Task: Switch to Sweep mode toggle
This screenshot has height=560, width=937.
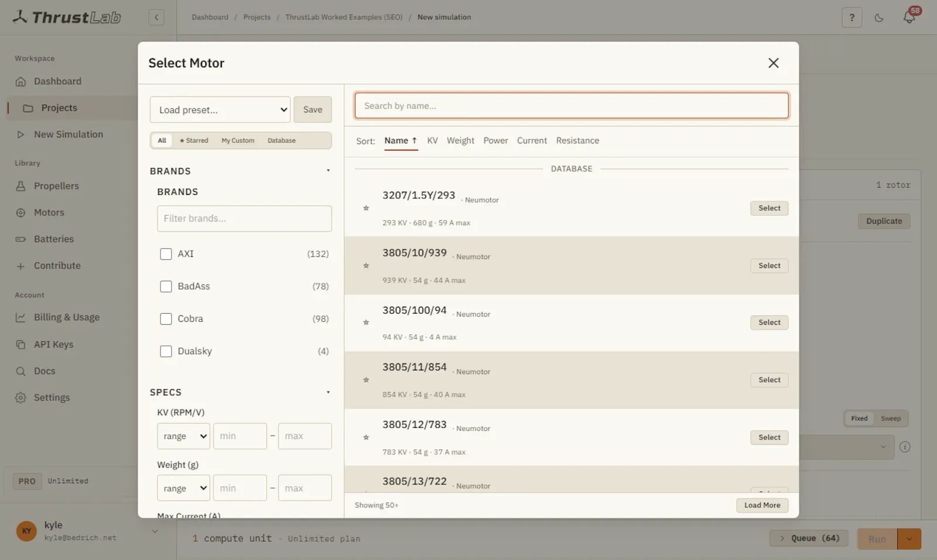Action: (891, 418)
